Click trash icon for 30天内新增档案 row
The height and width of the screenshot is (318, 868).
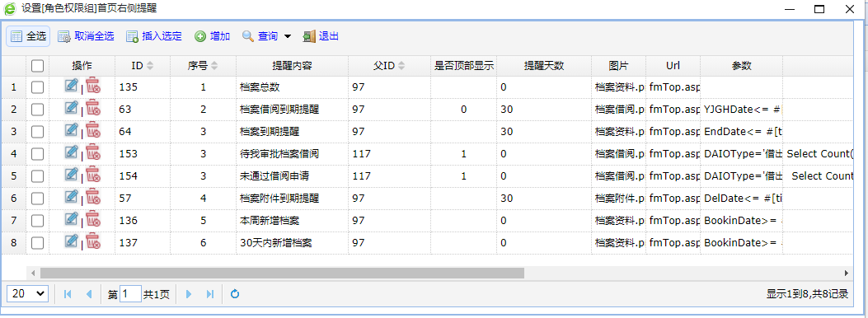(x=93, y=241)
